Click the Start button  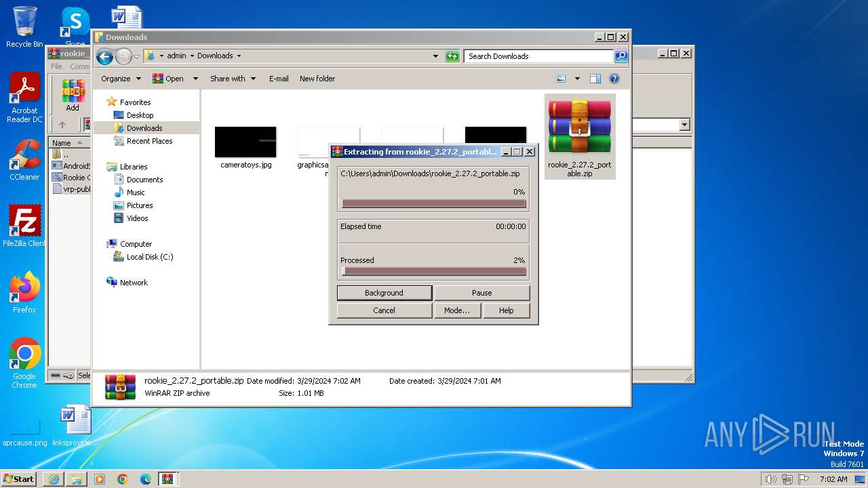pyautogui.click(x=19, y=479)
